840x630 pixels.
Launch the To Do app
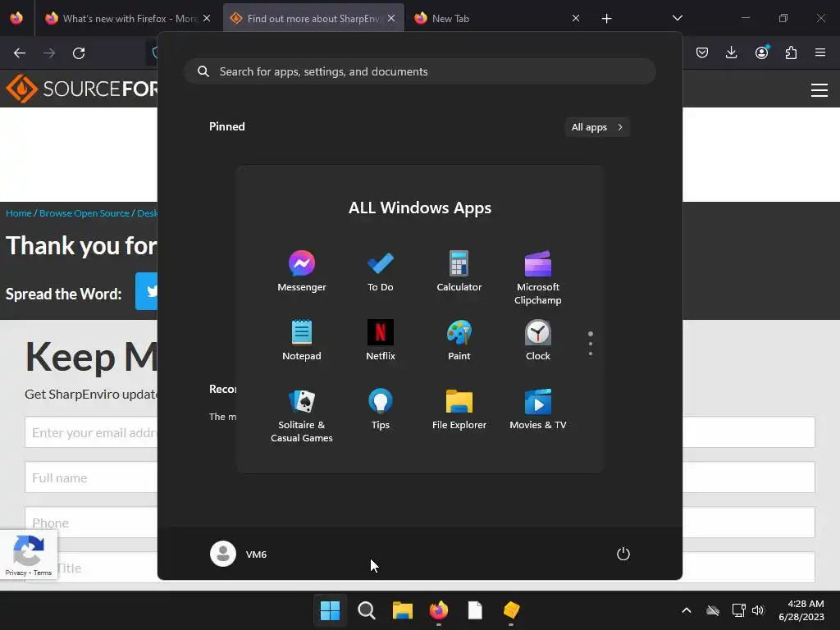(381, 271)
